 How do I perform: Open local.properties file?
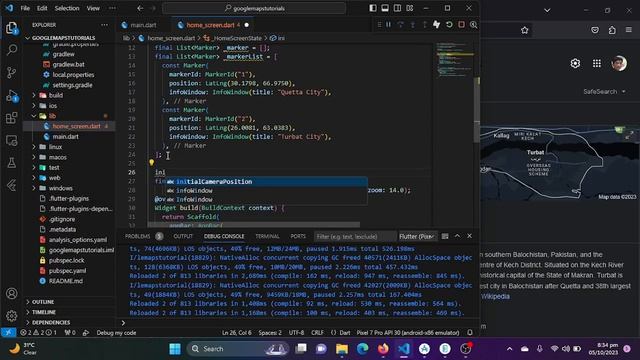click(73, 75)
